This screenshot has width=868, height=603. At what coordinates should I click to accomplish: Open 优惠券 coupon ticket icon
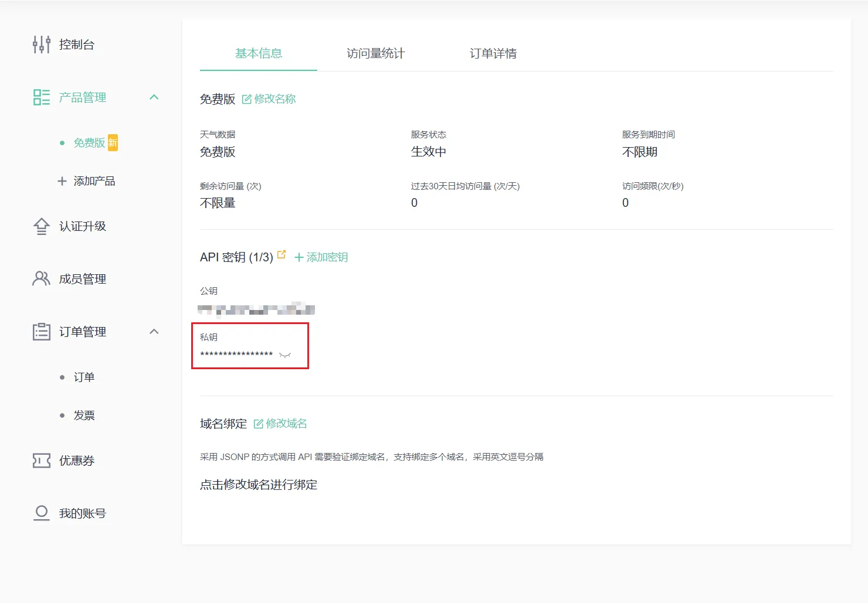pos(40,461)
